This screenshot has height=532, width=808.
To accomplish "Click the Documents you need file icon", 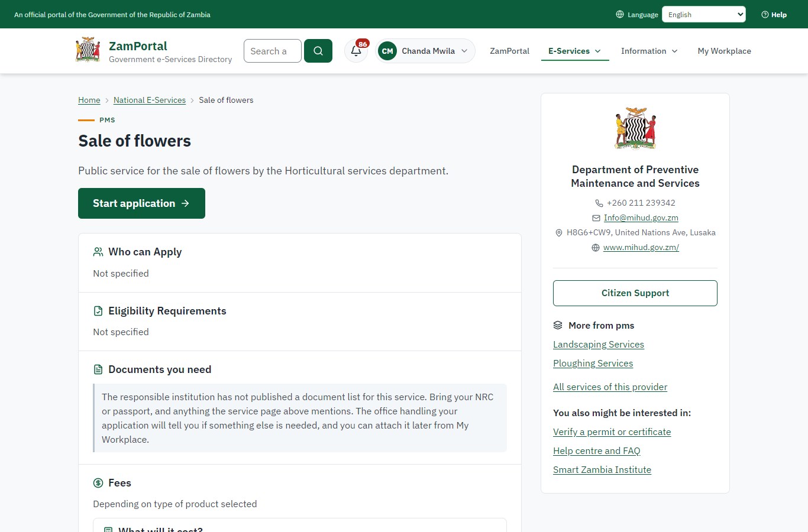I will (98, 369).
